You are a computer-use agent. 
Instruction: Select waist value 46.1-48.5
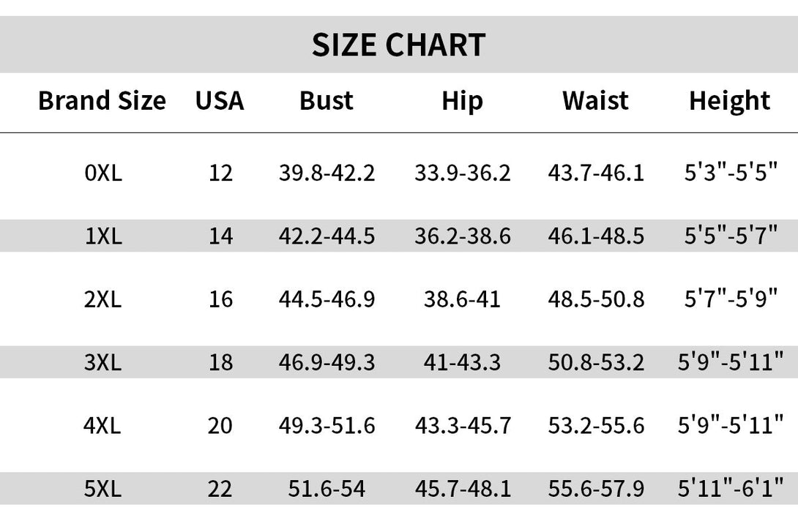[596, 236]
